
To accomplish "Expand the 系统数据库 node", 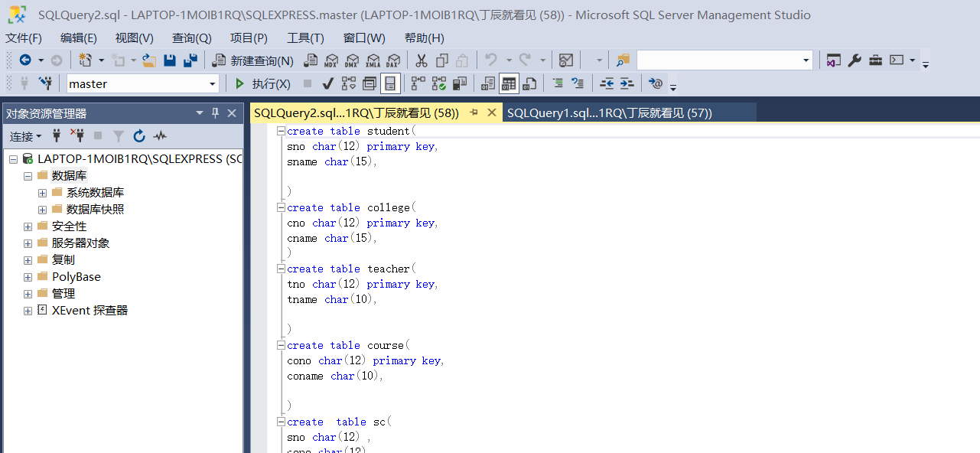I will [42, 193].
